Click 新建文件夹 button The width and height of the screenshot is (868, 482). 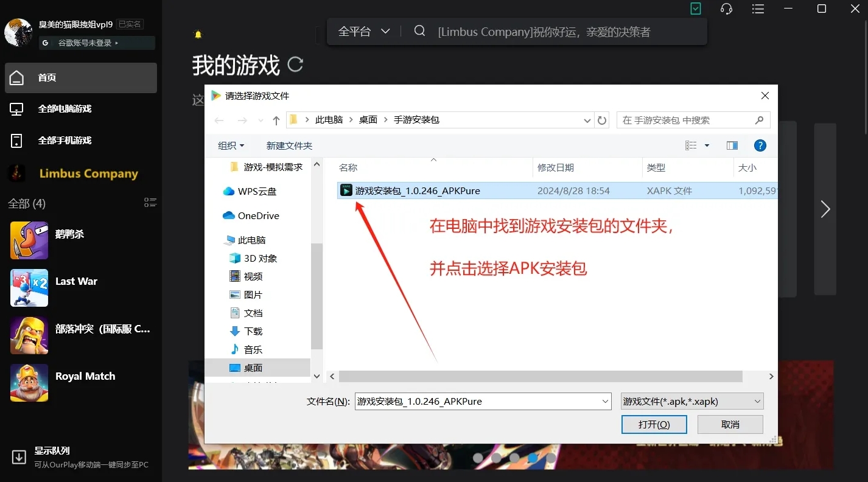coord(289,145)
